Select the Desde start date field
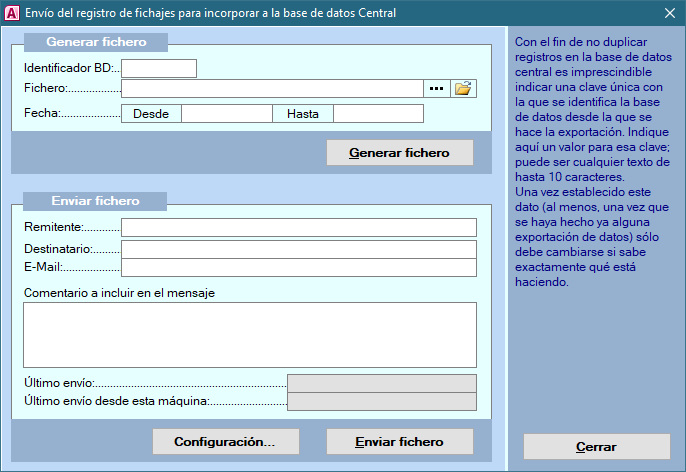Image resolution: width=686 pixels, height=472 pixels. [x=226, y=114]
